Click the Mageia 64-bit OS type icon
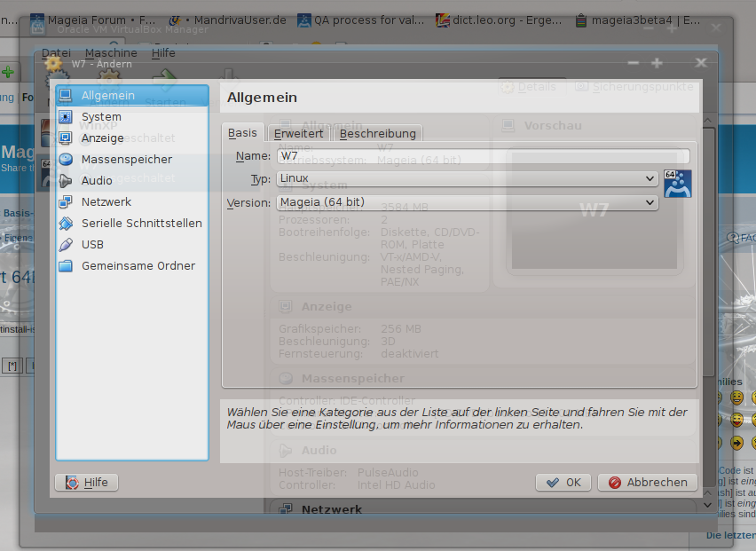 [677, 184]
